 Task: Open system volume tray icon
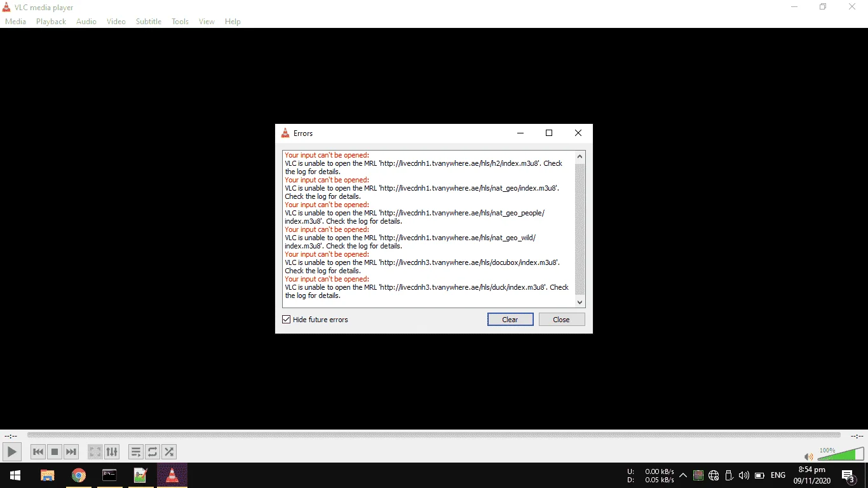[744, 475]
